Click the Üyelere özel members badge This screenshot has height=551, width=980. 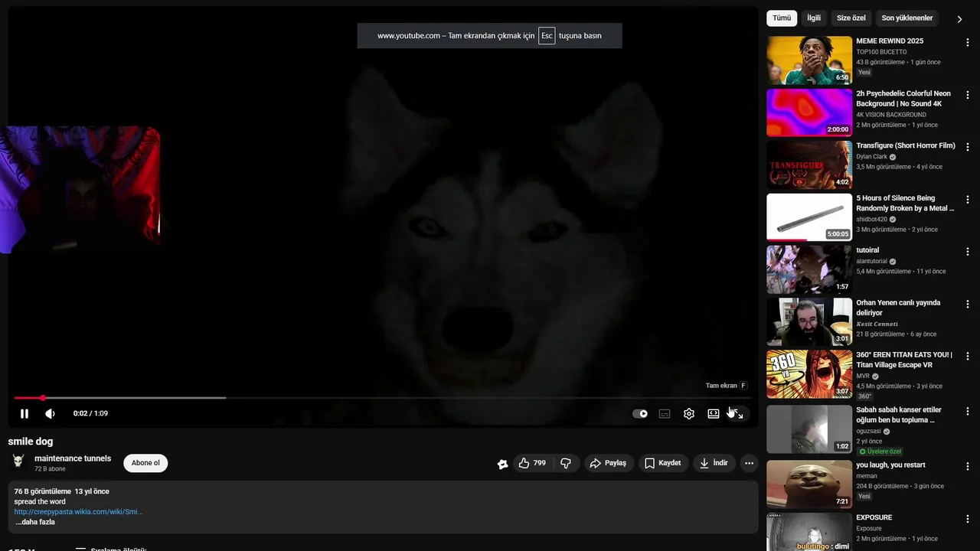(881, 452)
